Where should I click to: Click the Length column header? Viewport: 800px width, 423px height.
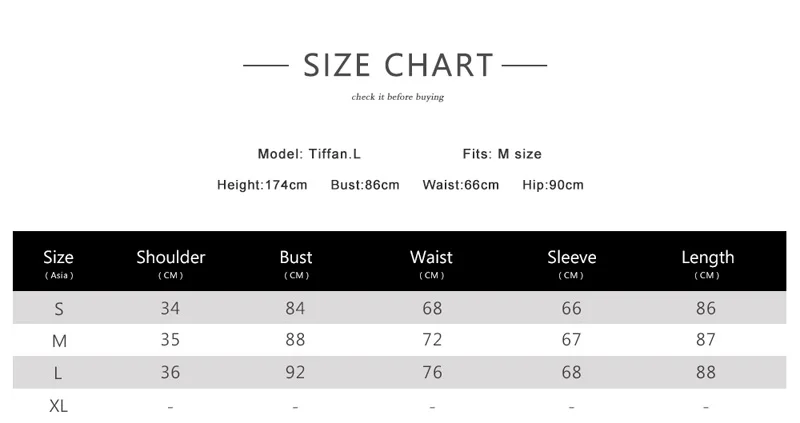(x=707, y=263)
